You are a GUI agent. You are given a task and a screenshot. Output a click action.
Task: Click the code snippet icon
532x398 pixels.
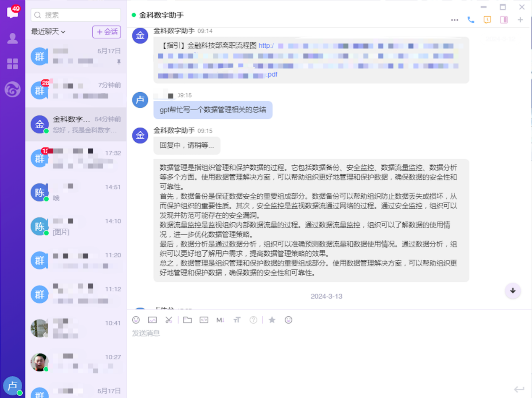(x=204, y=320)
